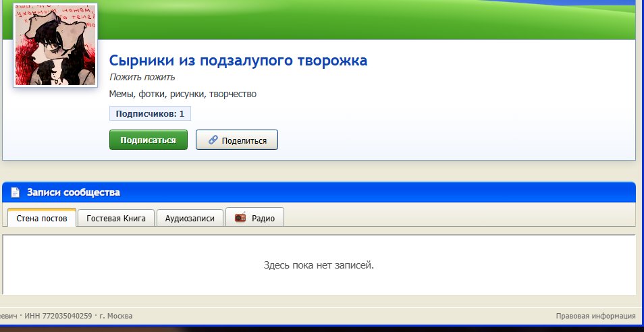Open the Правовая информация footer link

(x=595, y=316)
